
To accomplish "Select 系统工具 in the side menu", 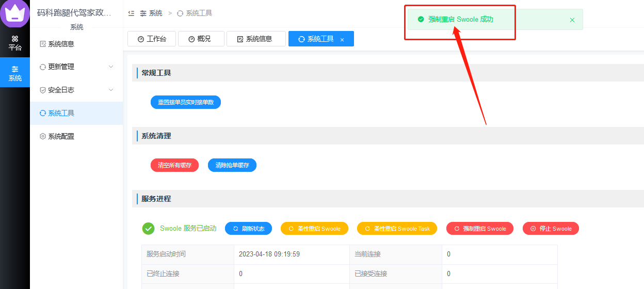I will [76, 113].
